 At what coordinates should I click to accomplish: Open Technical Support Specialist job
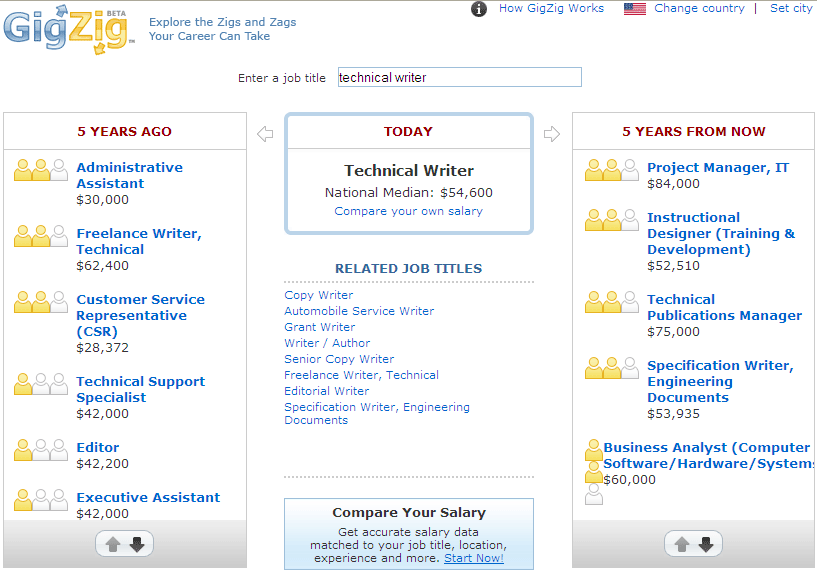tap(140, 389)
